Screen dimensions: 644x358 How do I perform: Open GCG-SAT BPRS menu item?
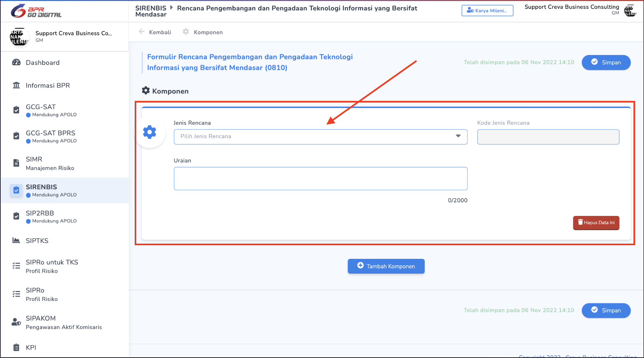pos(65,136)
